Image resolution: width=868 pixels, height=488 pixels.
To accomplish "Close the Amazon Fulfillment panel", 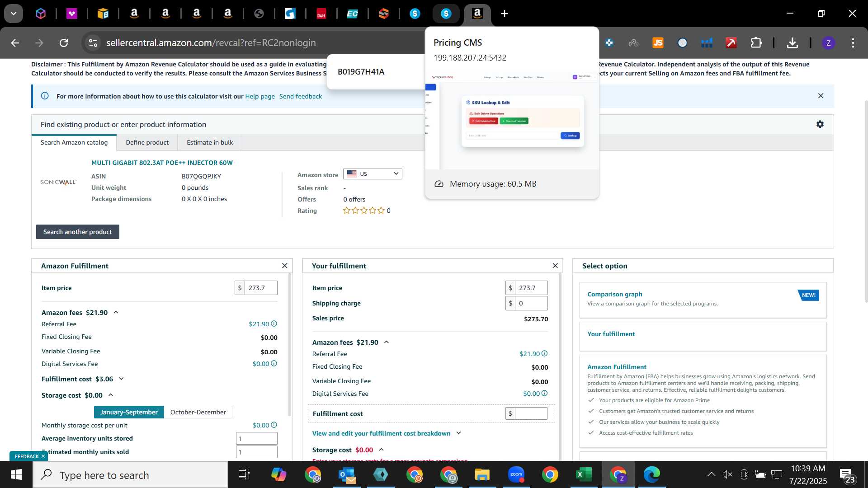I will (x=284, y=266).
